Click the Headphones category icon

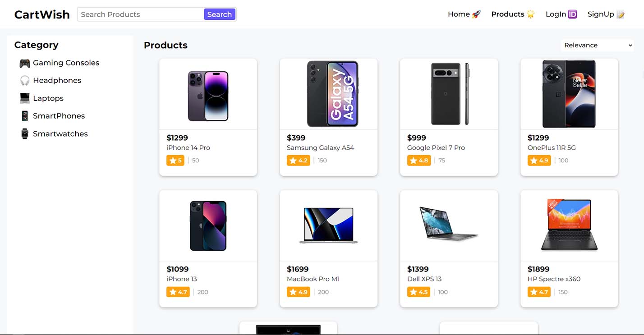tap(24, 81)
